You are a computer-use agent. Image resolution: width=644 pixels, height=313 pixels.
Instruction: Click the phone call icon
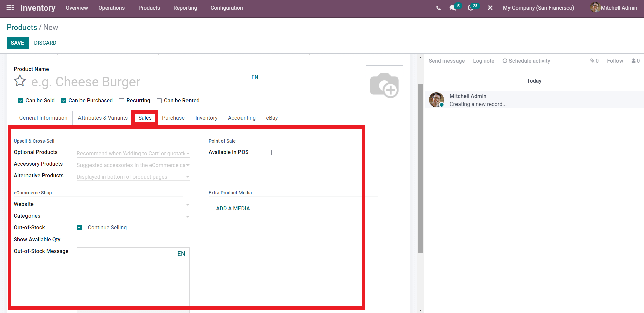pyautogui.click(x=438, y=8)
